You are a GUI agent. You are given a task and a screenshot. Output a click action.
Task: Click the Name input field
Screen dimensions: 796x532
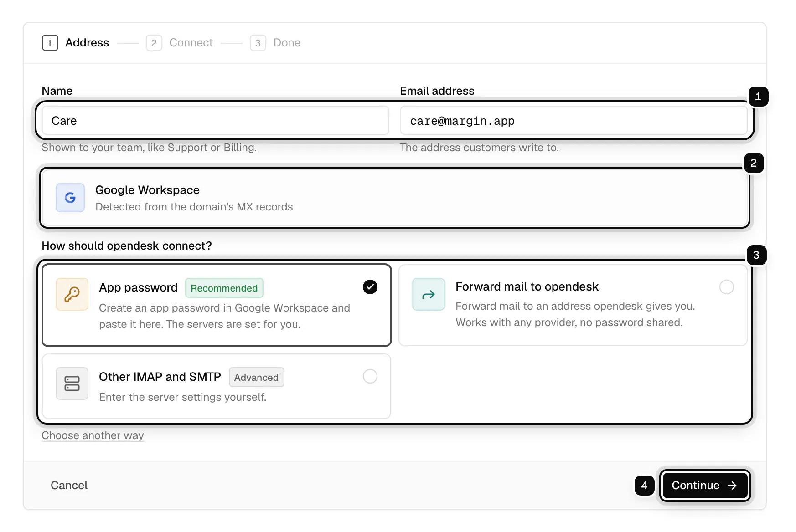[216, 121]
